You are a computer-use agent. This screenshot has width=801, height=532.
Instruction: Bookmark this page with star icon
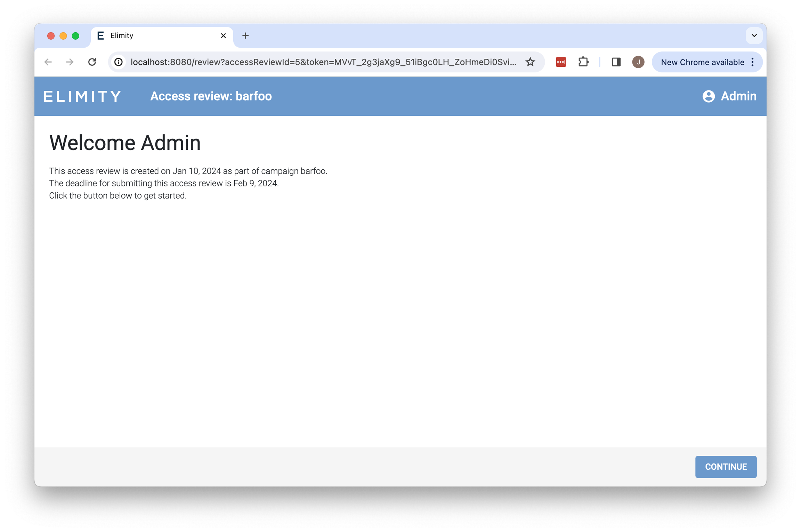[x=530, y=62]
